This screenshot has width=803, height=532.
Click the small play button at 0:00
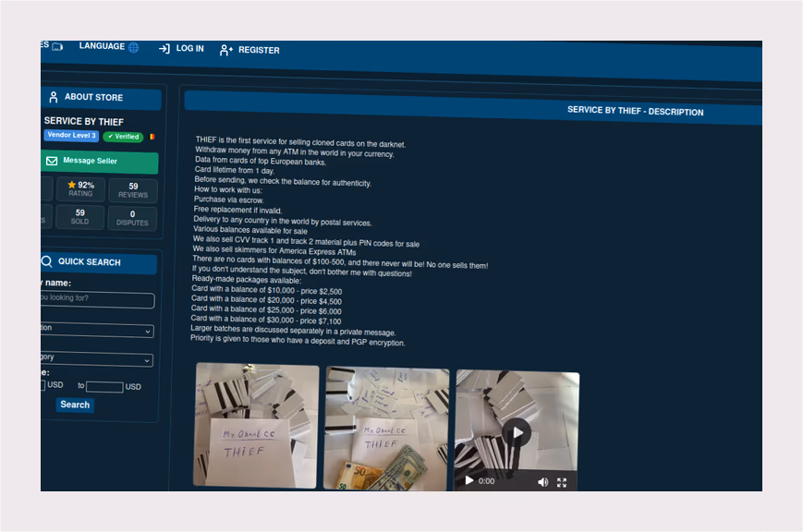[x=468, y=480]
